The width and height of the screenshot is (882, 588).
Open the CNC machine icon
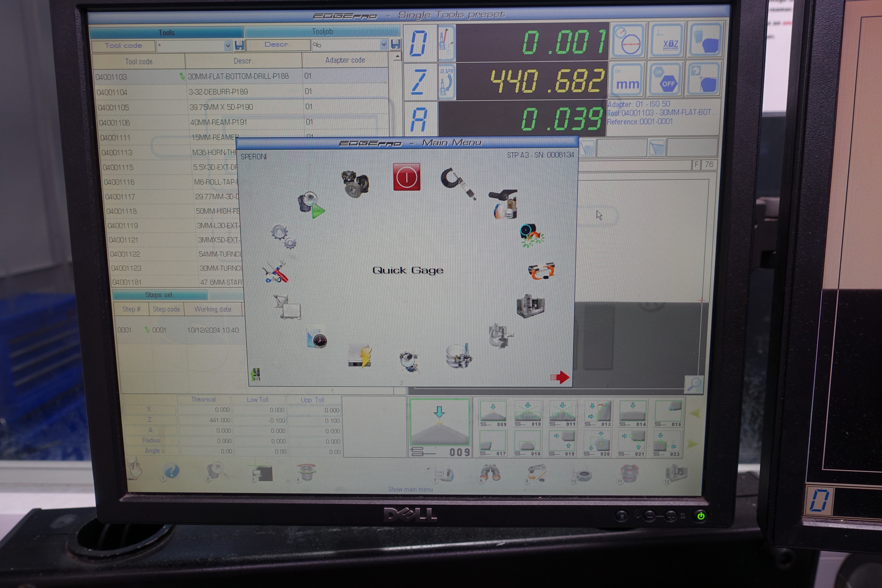pyautogui.click(x=530, y=306)
